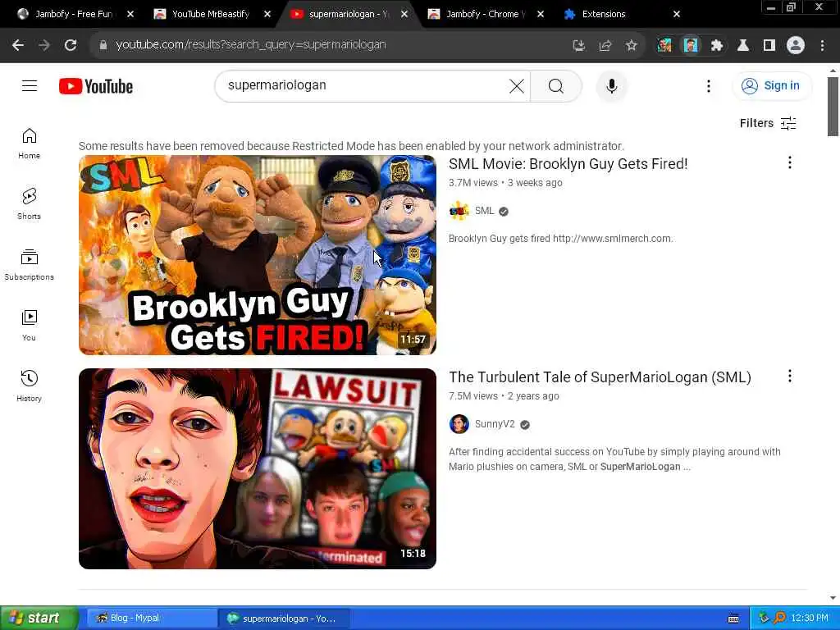Image resolution: width=840 pixels, height=630 pixels.
Task: Open the You section in sidebar
Action: click(x=29, y=325)
